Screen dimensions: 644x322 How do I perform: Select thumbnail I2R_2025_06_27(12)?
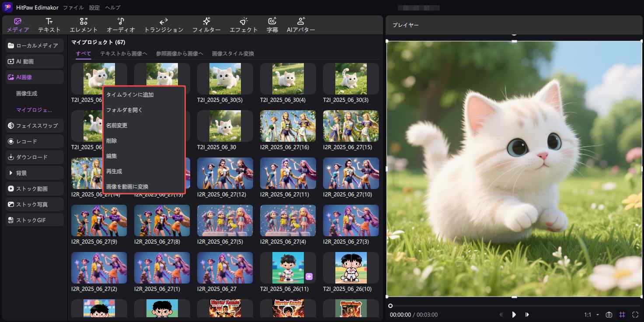(x=225, y=173)
